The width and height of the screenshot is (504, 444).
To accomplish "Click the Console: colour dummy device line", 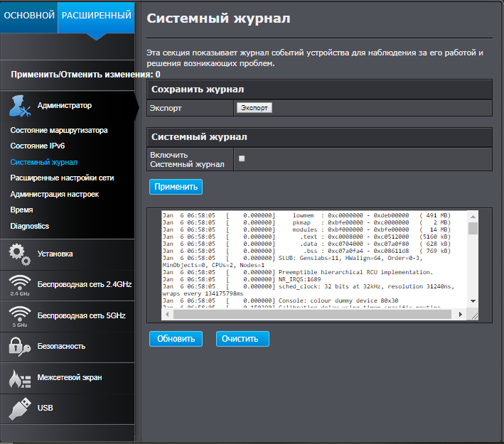I will (280, 300).
